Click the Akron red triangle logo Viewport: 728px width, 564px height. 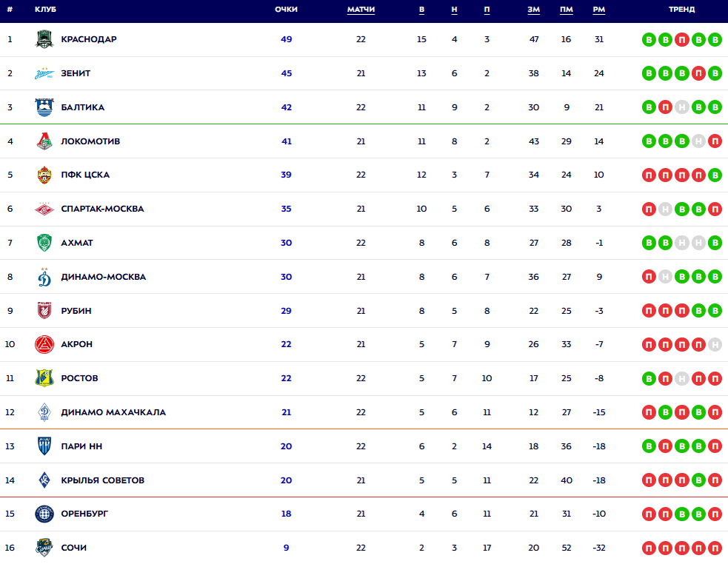pos(44,344)
